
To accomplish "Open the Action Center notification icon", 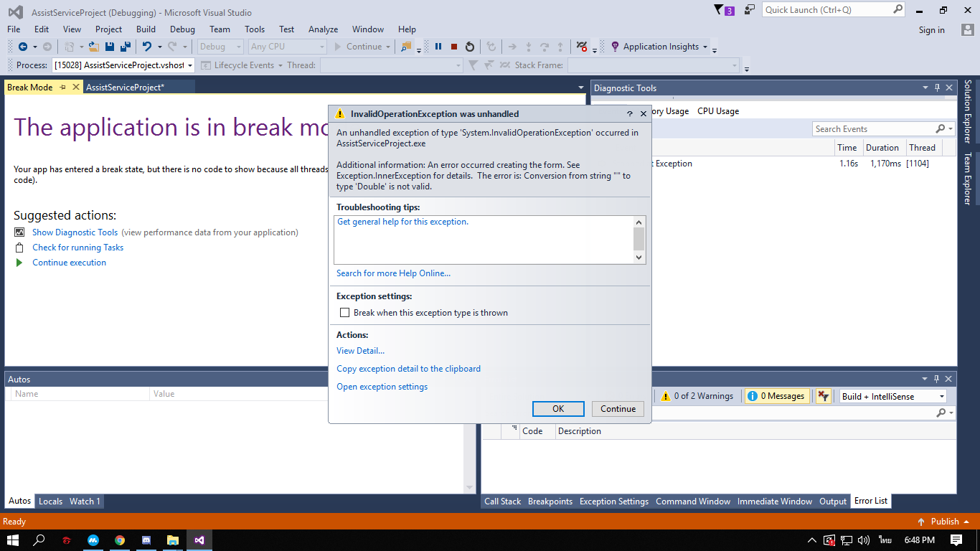I will pos(956,540).
